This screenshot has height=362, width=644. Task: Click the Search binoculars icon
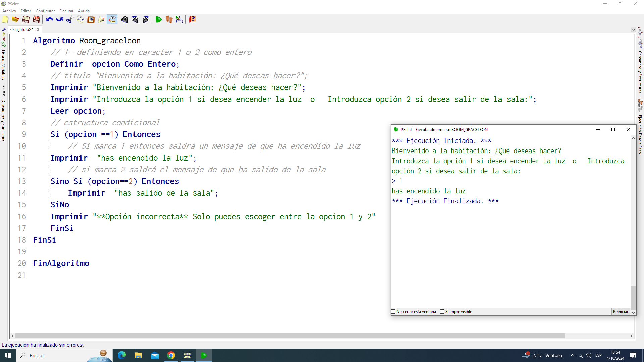coord(125,20)
